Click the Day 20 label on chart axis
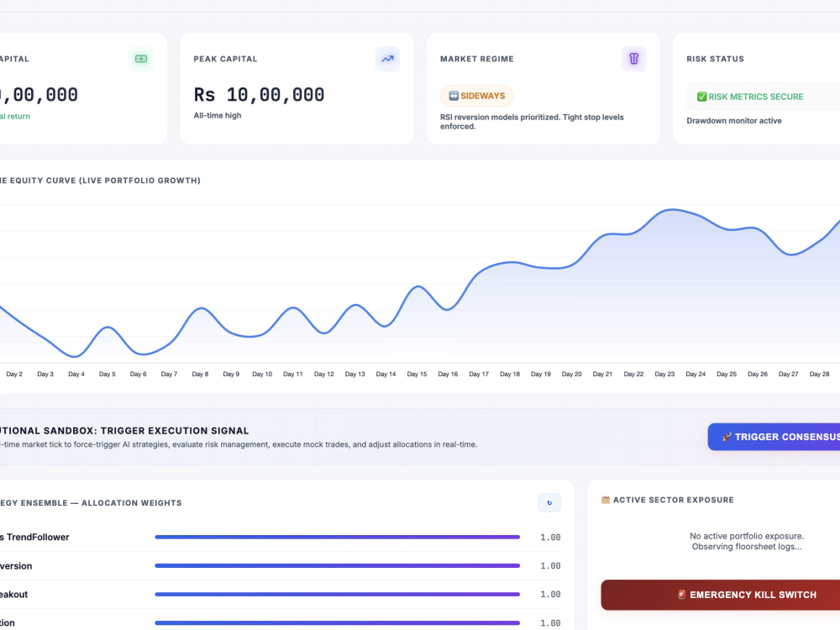The width and height of the screenshot is (840, 630). (571, 374)
